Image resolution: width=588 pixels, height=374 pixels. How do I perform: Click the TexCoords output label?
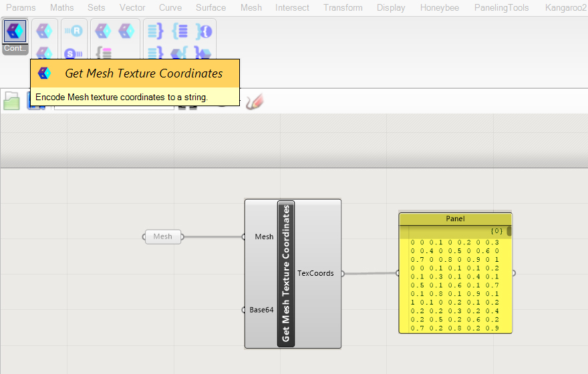click(x=315, y=273)
